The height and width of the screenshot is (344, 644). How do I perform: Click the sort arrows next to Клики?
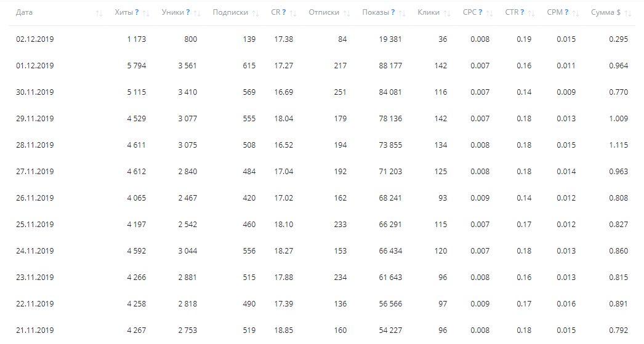coord(448,13)
